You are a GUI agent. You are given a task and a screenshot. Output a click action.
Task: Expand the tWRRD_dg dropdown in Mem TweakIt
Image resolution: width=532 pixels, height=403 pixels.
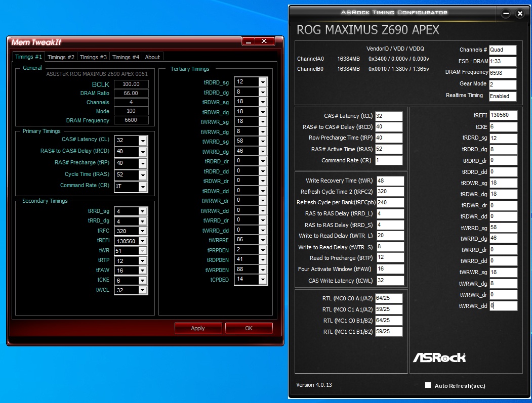click(263, 151)
